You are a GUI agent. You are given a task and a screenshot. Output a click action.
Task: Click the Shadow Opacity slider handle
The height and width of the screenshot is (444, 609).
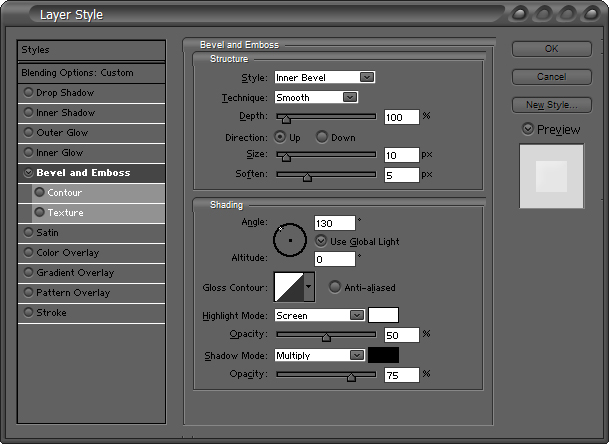tap(351, 376)
